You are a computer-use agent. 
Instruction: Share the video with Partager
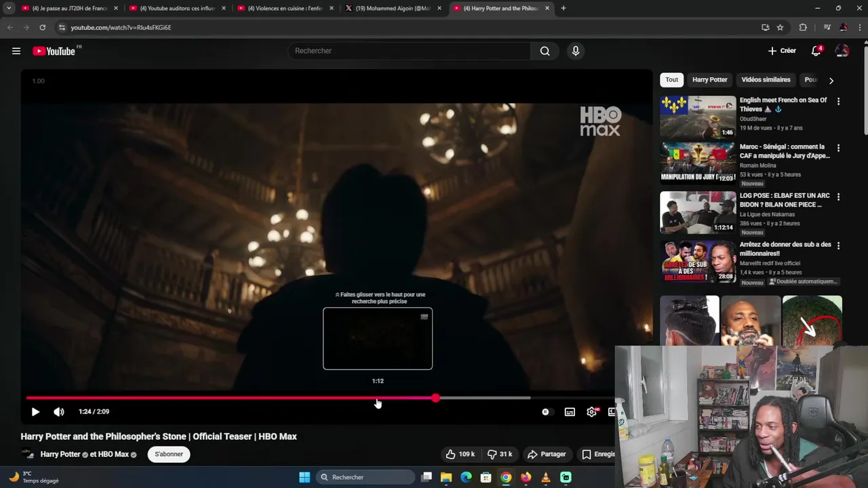coord(547,454)
